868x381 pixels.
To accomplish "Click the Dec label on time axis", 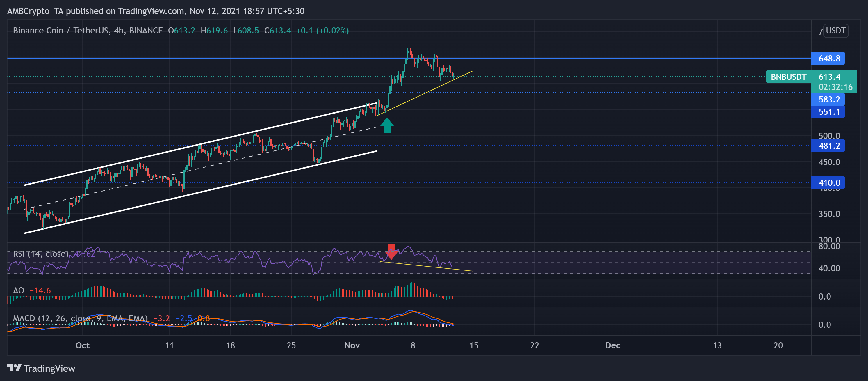I will click(613, 345).
